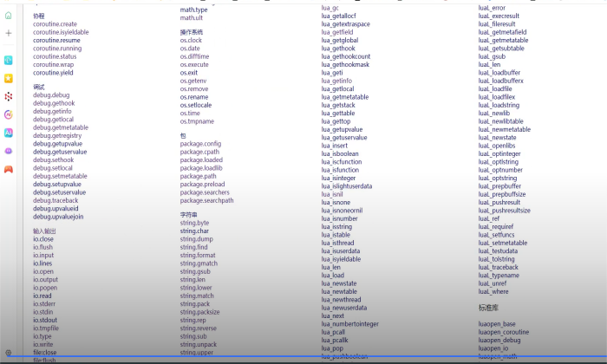Open the string.format link

pos(198,256)
